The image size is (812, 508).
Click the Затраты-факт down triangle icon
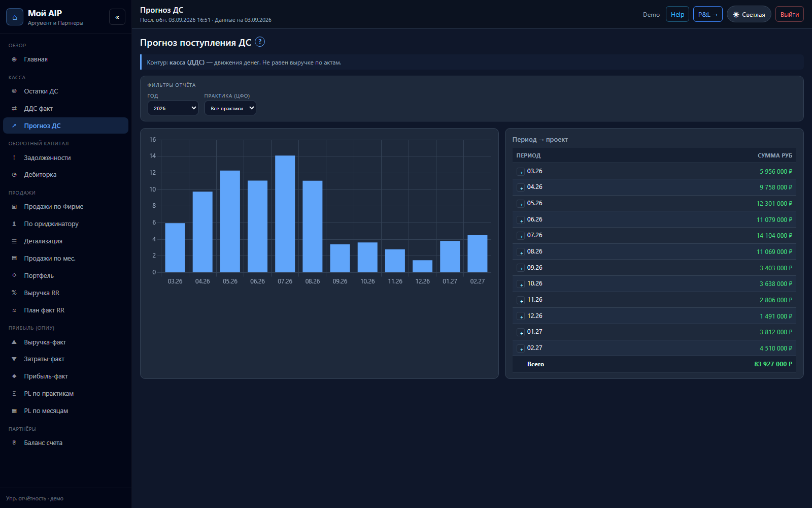pyautogui.click(x=14, y=359)
